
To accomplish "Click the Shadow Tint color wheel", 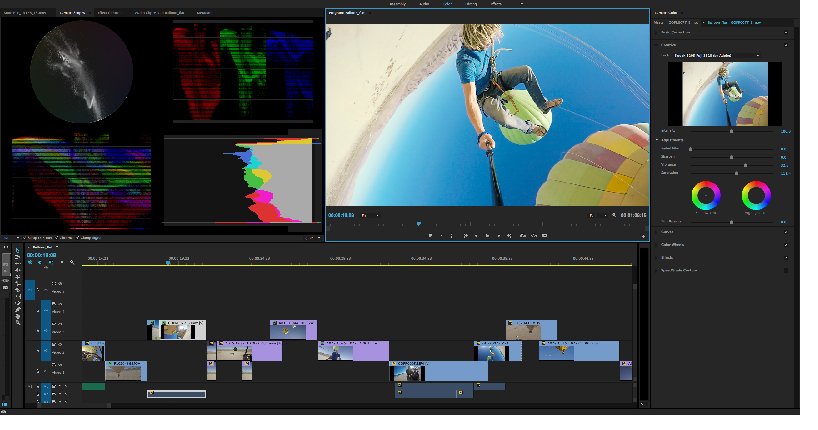I will (707, 194).
